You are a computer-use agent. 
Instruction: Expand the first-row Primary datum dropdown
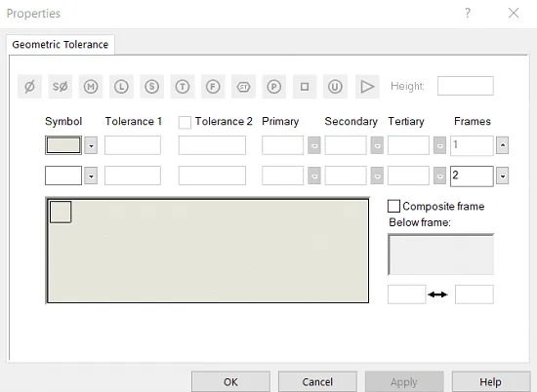pyautogui.click(x=314, y=145)
